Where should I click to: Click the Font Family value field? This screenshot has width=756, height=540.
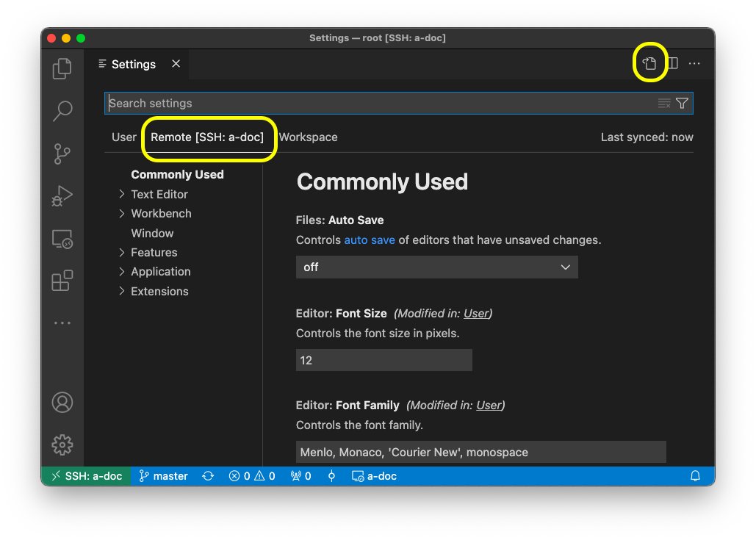(x=480, y=453)
